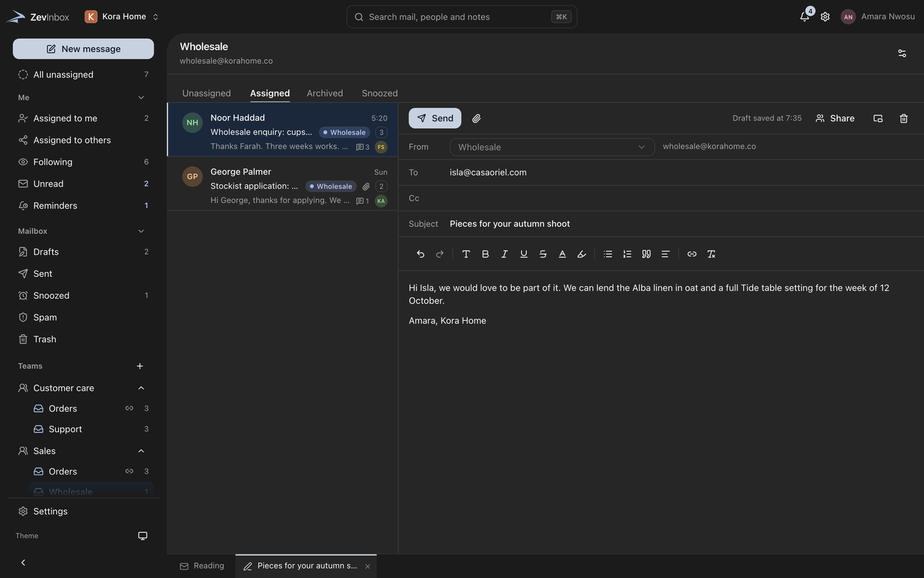Insert a block quote

click(646, 254)
